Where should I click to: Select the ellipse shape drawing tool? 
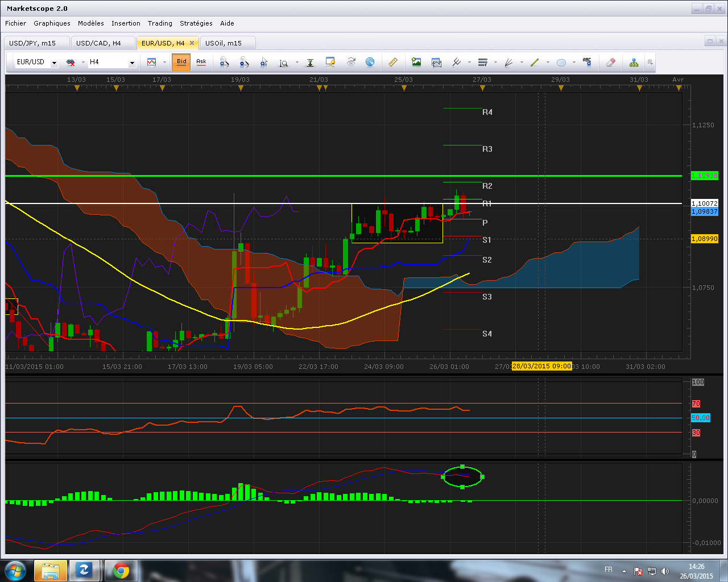[x=561, y=63]
